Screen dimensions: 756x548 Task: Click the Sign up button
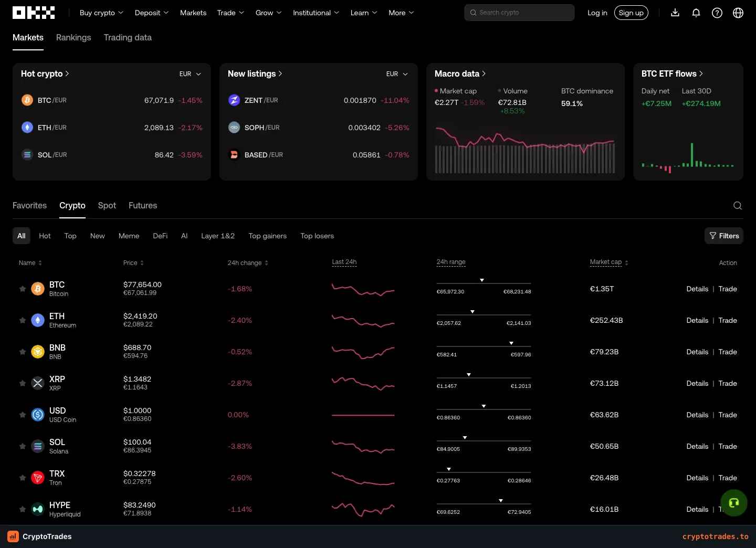[x=631, y=13]
